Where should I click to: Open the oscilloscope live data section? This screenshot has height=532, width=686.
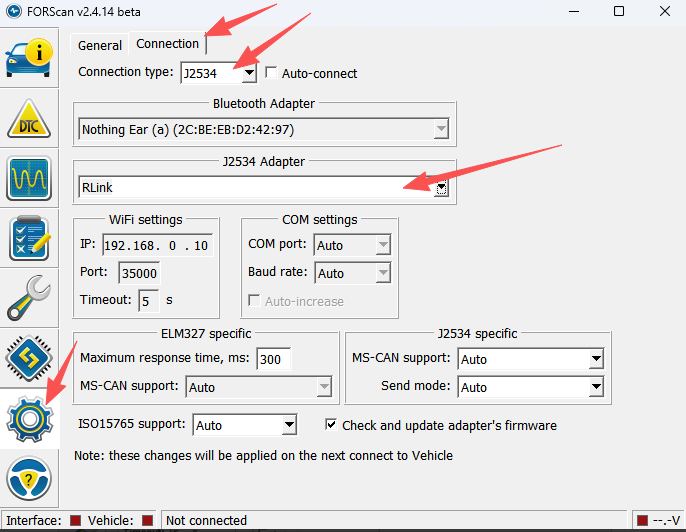coord(30,179)
